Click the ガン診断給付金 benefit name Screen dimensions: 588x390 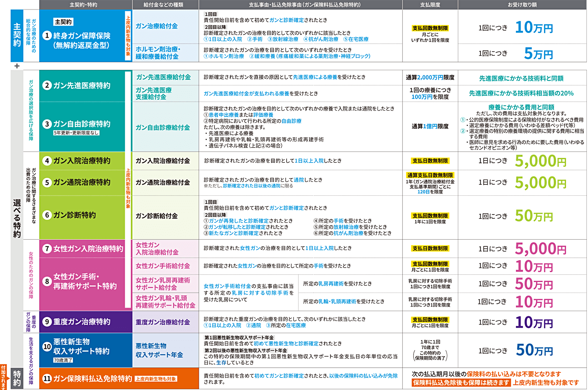point(157,216)
